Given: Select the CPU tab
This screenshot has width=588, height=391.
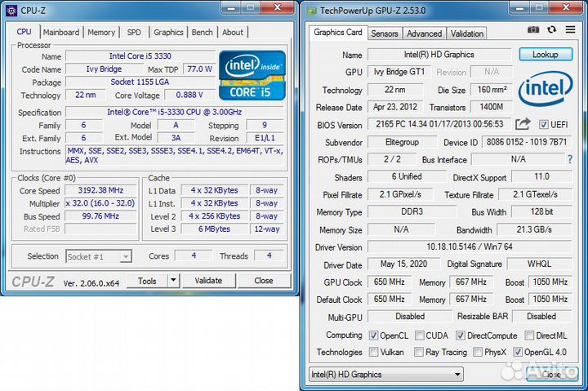Looking at the screenshot, I should [x=24, y=32].
